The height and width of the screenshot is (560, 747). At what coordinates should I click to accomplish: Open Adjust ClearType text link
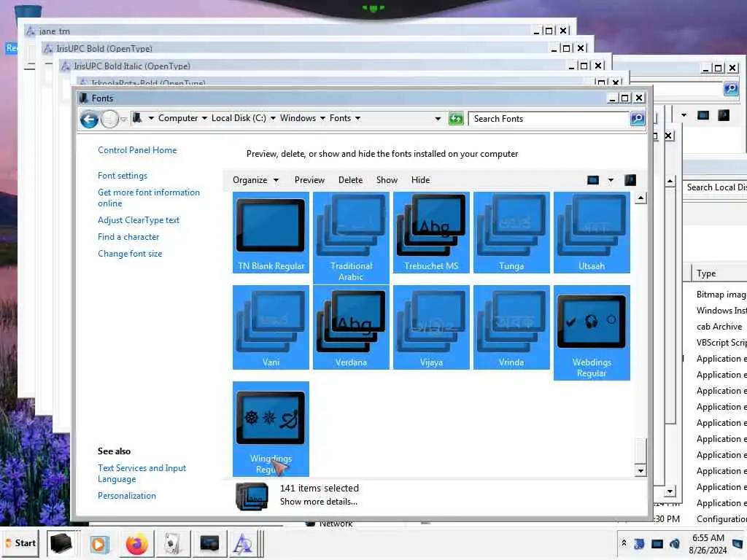click(139, 220)
